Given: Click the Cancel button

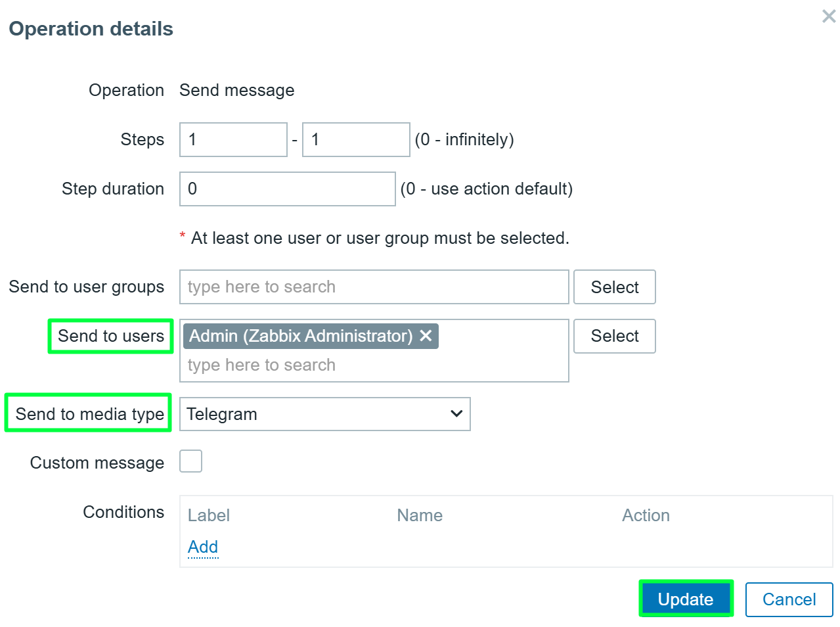Looking at the screenshot, I should [789, 599].
